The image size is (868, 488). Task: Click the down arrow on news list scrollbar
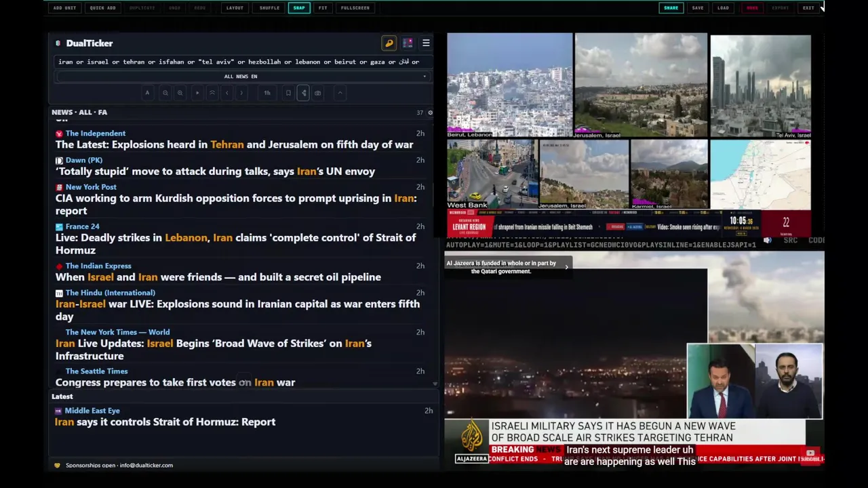(x=435, y=384)
